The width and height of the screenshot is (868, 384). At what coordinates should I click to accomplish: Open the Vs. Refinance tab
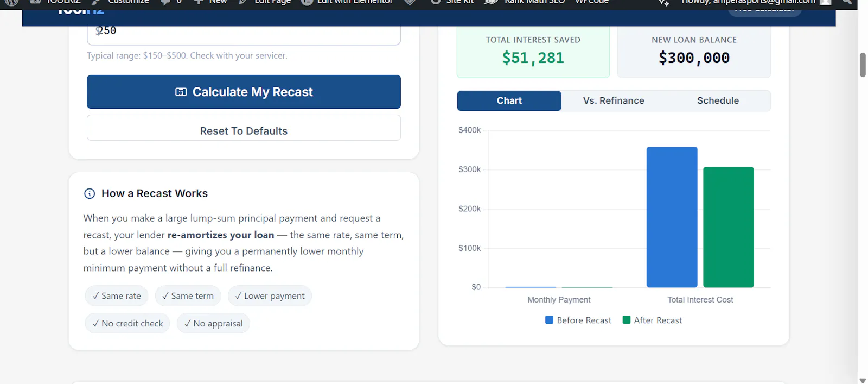coord(614,100)
